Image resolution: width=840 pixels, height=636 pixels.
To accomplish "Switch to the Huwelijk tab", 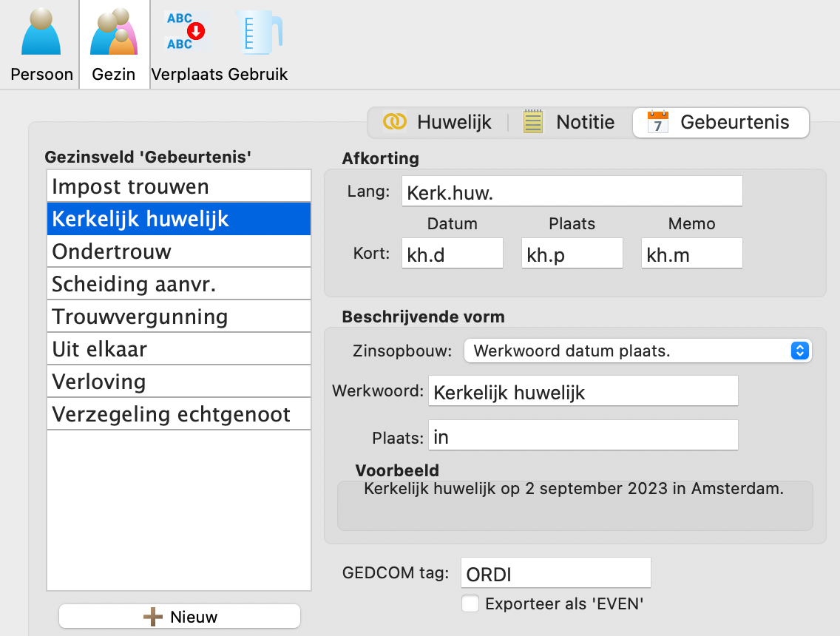I will click(438, 123).
